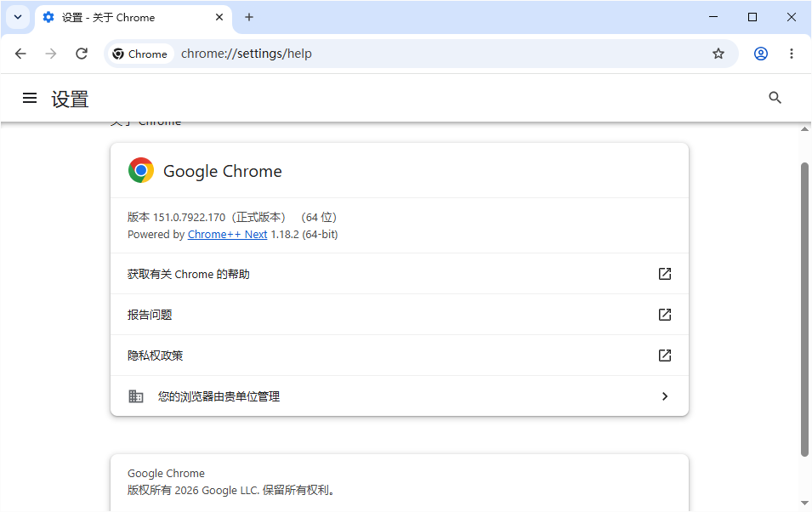Click external link icon for 隐私权政策
The height and width of the screenshot is (512, 812).
[665, 356]
